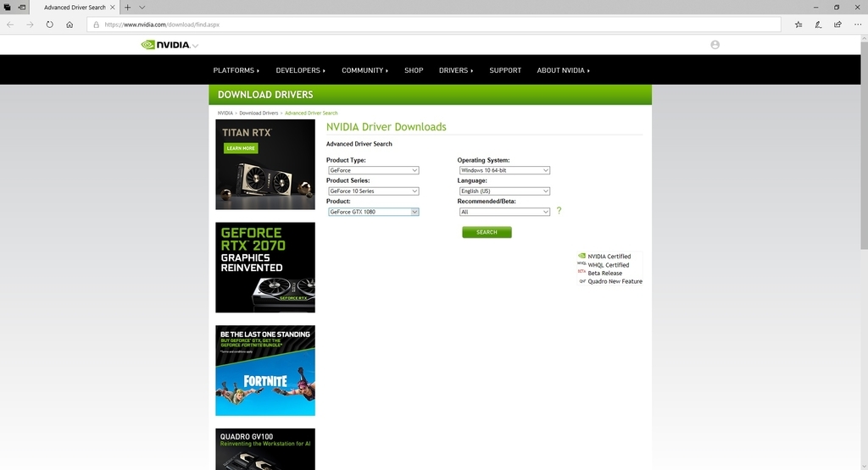868x470 pixels.
Task: Open the ABOUT NVIDIA menu
Action: [x=563, y=70]
